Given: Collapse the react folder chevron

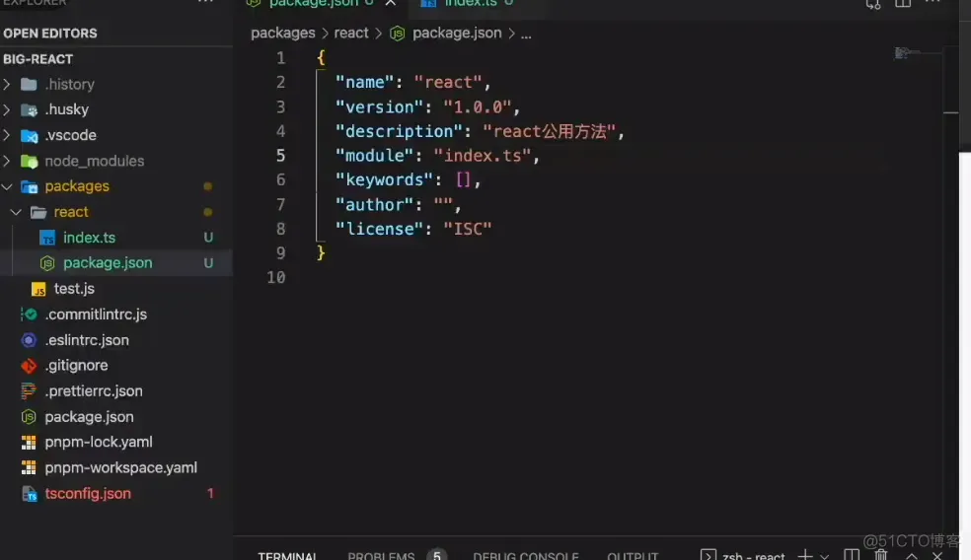Looking at the screenshot, I should [x=16, y=212].
